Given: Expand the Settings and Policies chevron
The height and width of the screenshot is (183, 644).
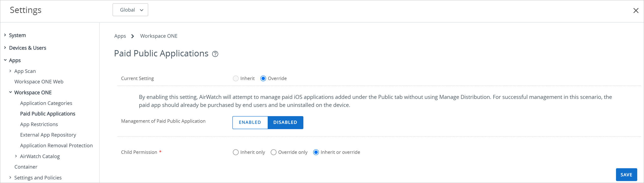Looking at the screenshot, I should coord(10,177).
